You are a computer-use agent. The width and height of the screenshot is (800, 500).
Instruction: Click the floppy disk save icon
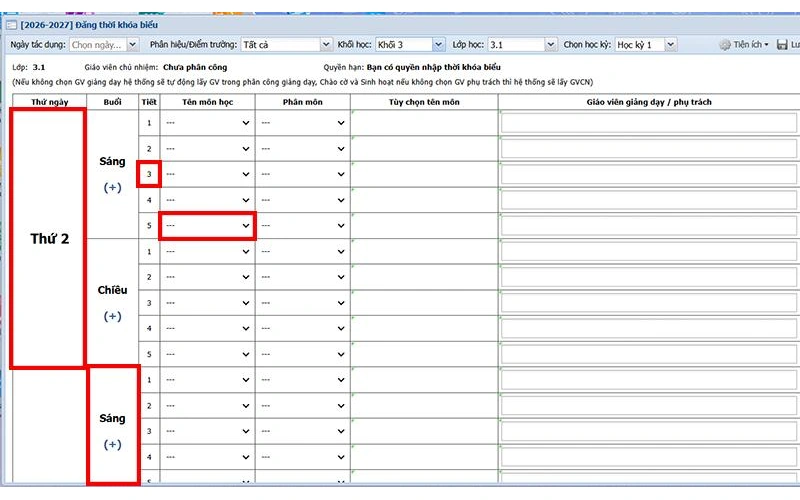coord(782,45)
